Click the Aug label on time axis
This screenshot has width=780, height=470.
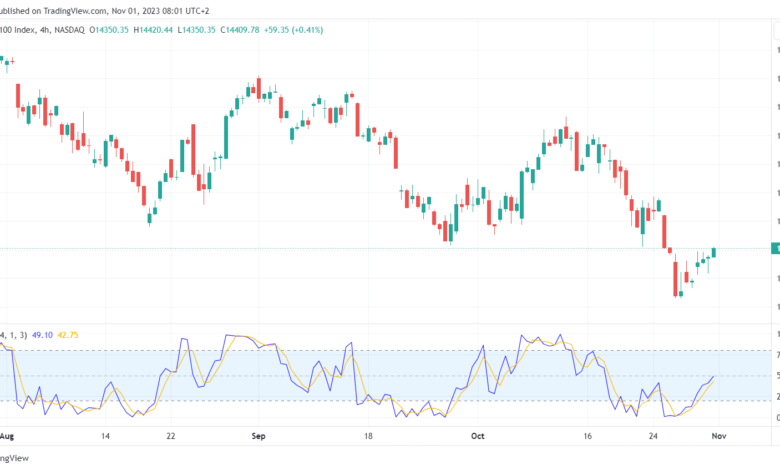click(x=6, y=436)
